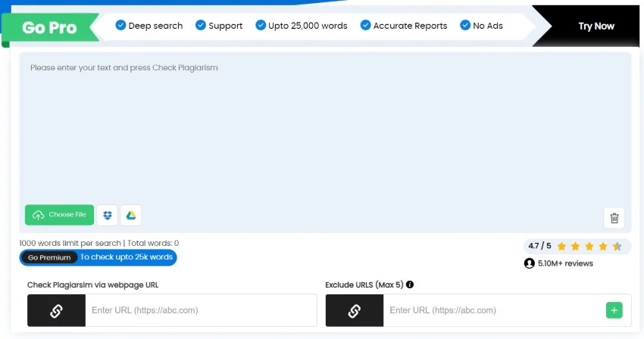644x339 pixels.
Task: Click '5.10M+ reviews' text
Action: [565, 263]
